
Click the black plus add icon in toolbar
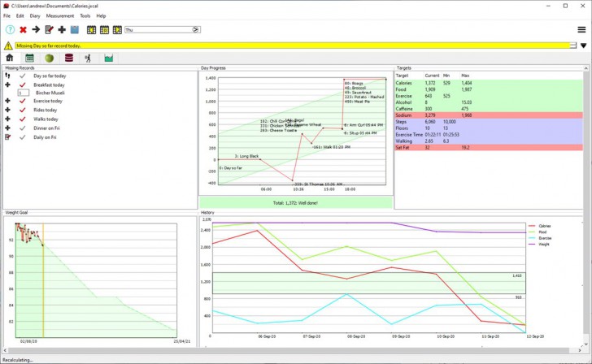tap(62, 29)
